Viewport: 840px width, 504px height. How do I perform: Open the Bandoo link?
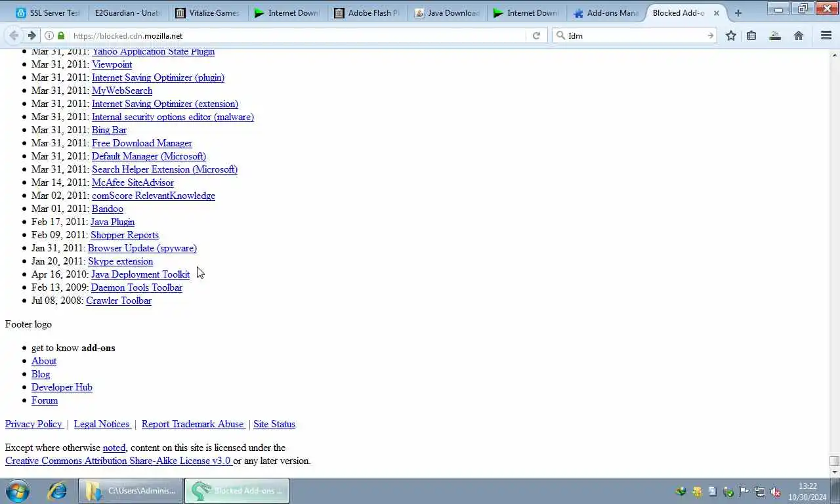coord(108,209)
